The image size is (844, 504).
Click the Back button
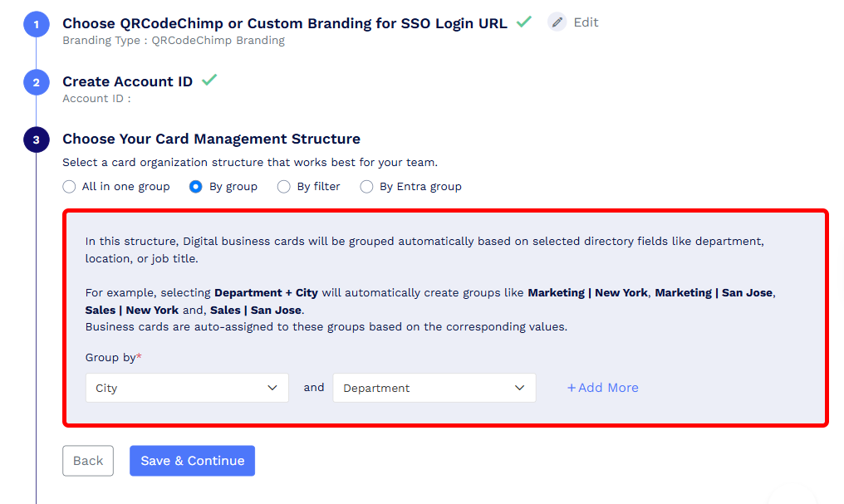[x=88, y=461]
